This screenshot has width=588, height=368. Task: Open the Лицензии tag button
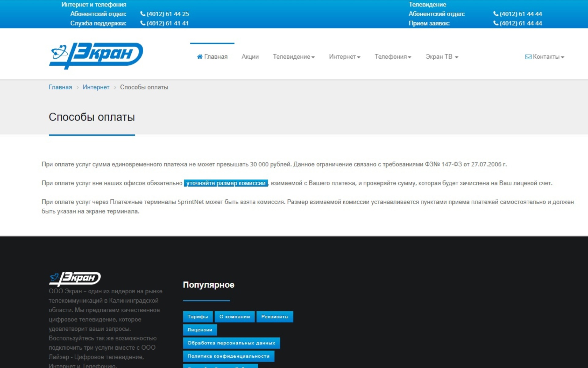pyautogui.click(x=200, y=330)
